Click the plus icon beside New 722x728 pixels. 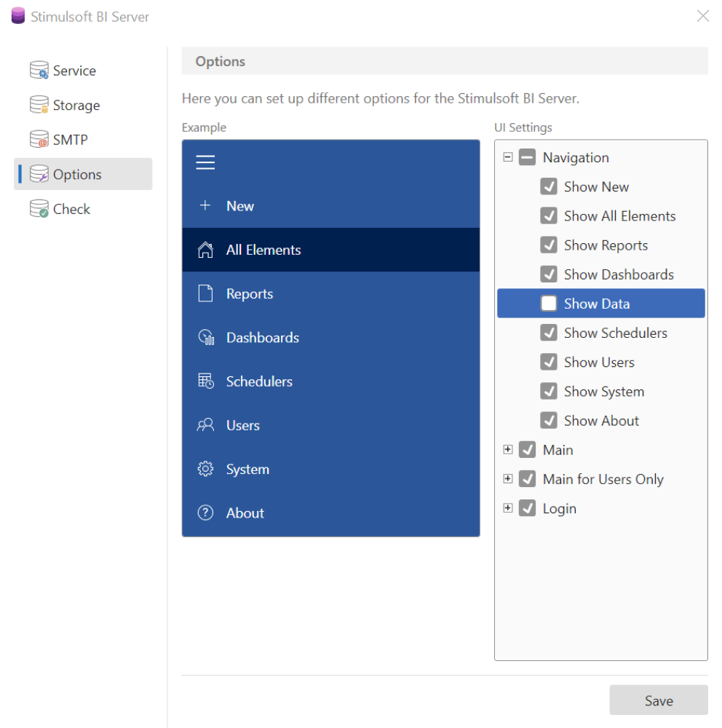click(205, 205)
